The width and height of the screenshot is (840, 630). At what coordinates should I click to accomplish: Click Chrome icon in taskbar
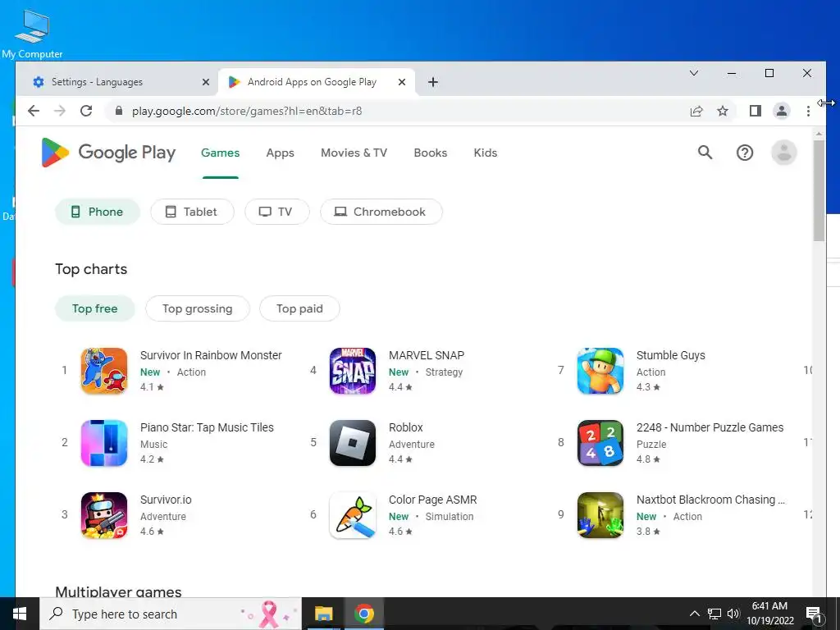coord(363,614)
